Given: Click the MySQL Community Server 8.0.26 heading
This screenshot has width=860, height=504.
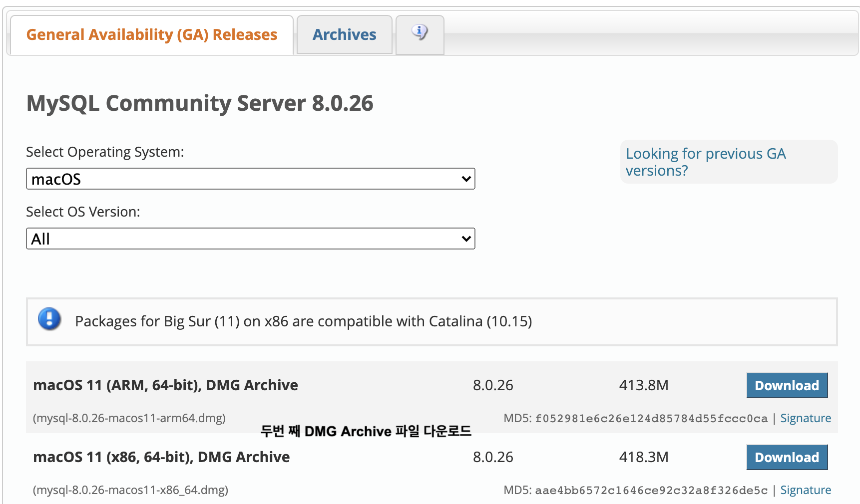Looking at the screenshot, I should point(200,103).
